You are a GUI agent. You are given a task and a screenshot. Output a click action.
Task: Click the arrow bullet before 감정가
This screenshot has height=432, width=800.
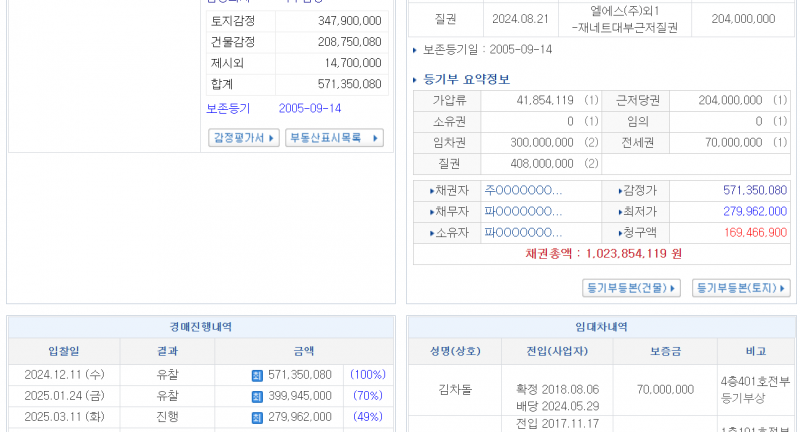coord(619,191)
